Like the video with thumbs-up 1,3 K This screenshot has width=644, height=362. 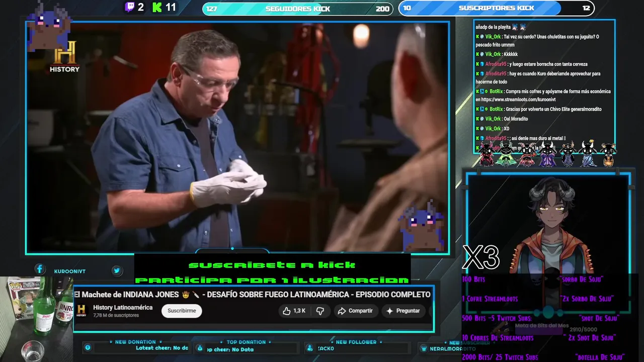click(294, 311)
